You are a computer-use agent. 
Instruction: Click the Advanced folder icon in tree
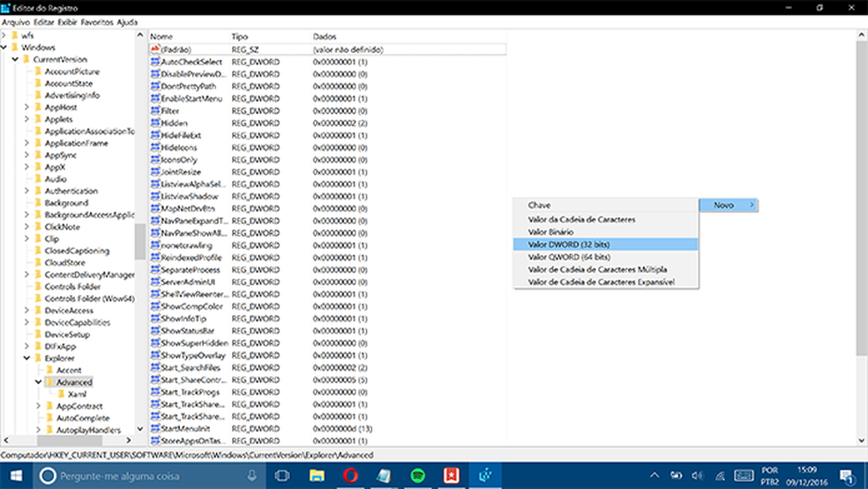pyautogui.click(x=49, y=382)
